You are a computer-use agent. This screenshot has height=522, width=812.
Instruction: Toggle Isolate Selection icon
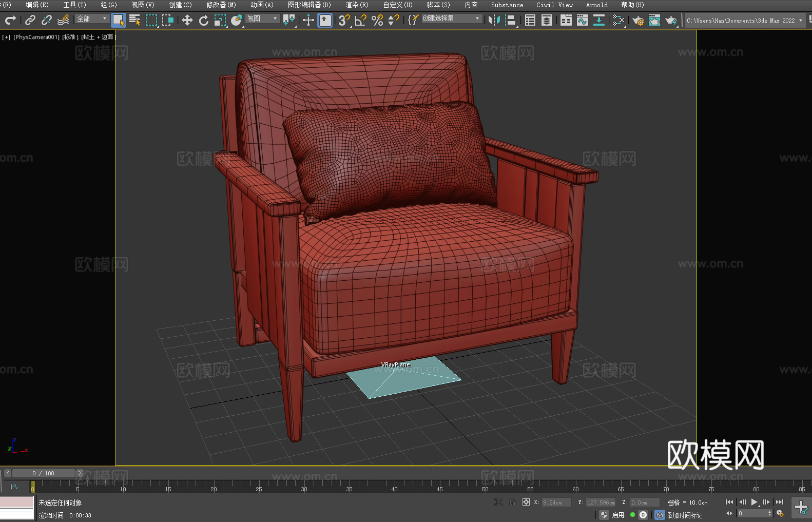[498, 502]
